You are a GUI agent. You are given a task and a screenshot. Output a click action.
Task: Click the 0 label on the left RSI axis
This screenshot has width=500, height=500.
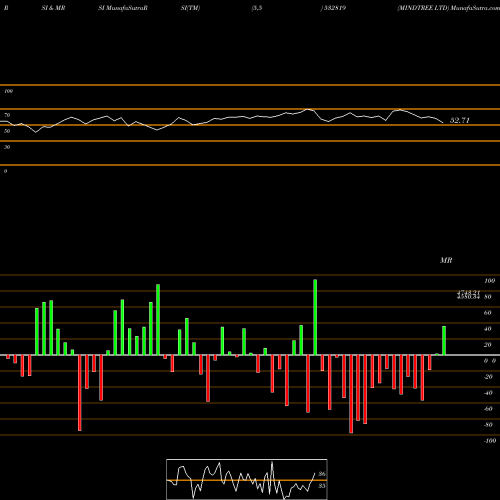[x=5, y=171]
